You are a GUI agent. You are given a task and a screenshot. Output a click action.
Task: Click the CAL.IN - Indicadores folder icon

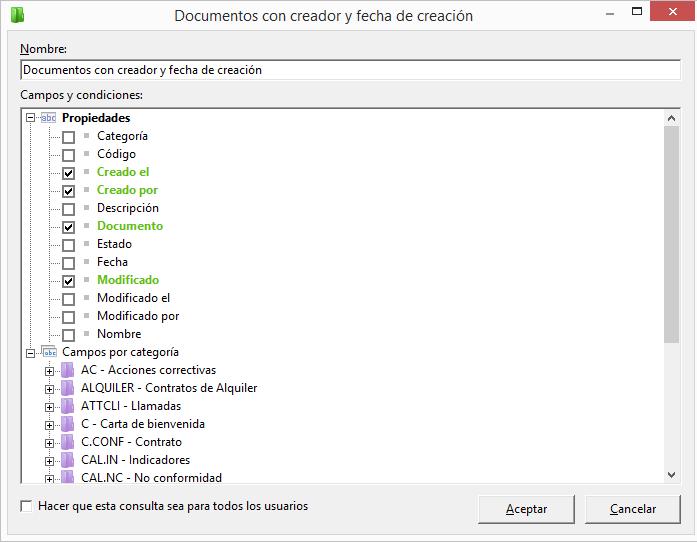click(x=68, y=460)
